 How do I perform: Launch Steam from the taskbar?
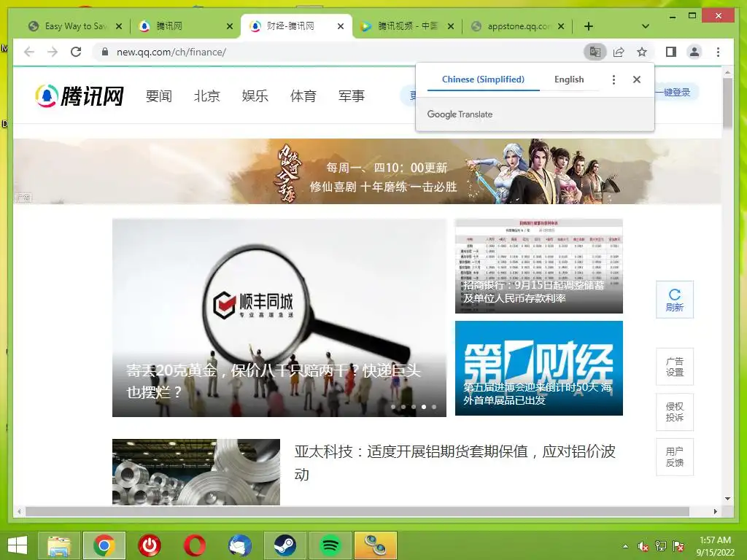pos(285,545)
